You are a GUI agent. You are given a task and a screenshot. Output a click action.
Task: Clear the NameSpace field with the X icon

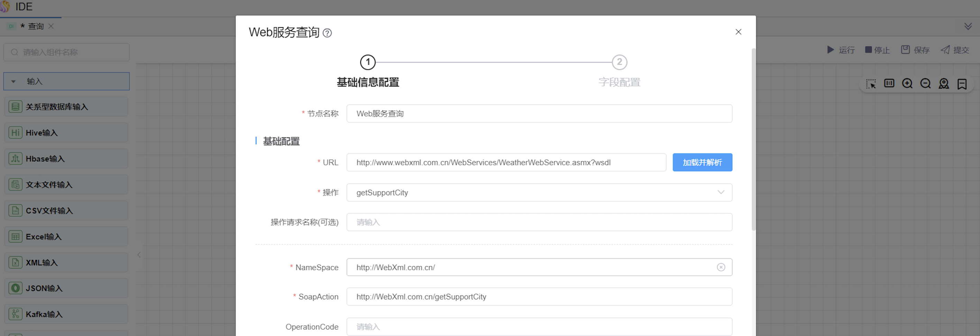(720, 268)
